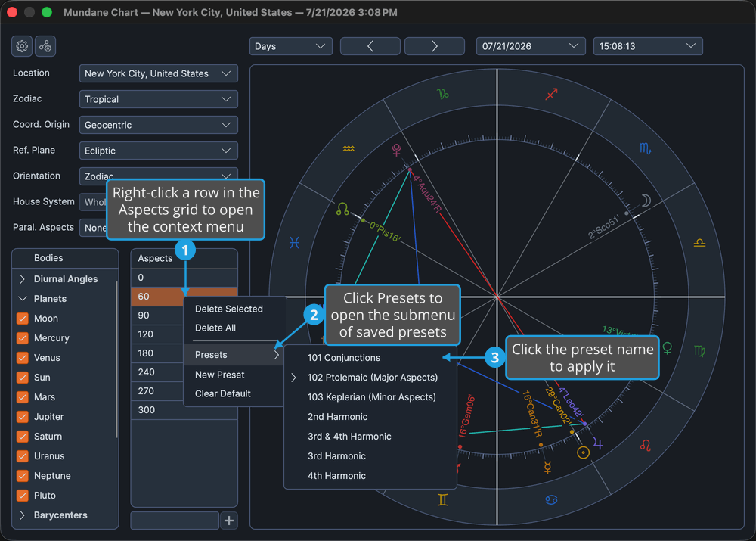Apply the 101 Conjunctions preset

pyautogui.click(x=370, y=358)
